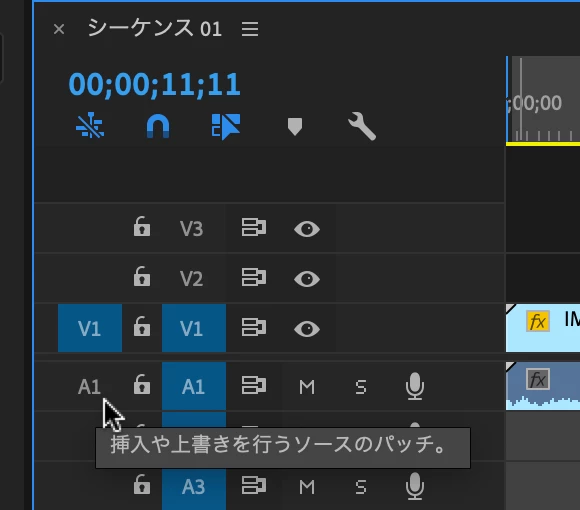
Task: Add a marker to timeline
Action: click(295, 126)
